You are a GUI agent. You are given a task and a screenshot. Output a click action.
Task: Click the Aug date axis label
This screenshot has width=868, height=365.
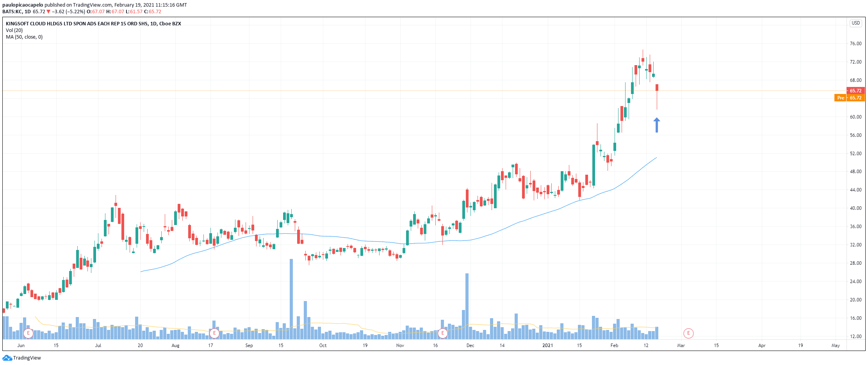[175, 346]
